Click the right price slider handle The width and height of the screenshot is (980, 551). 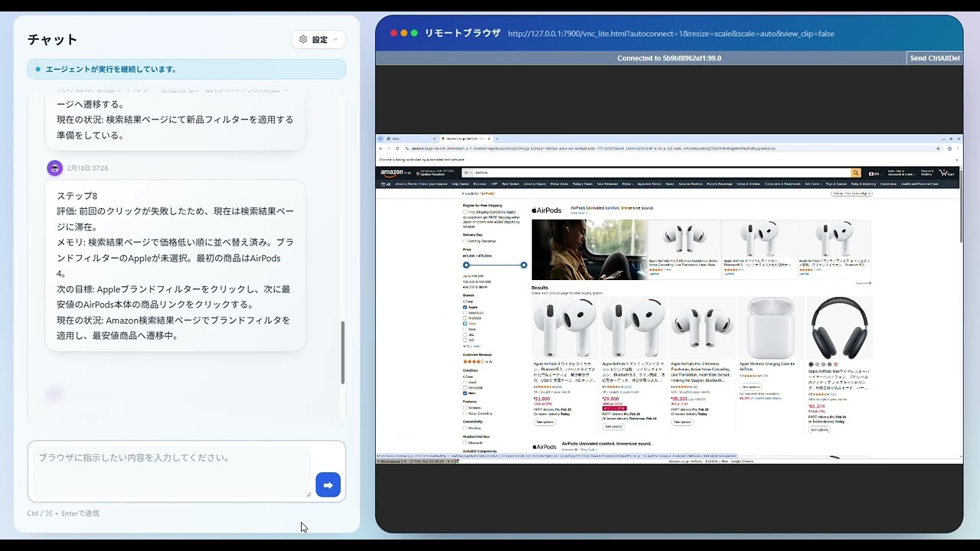(524, 265)
